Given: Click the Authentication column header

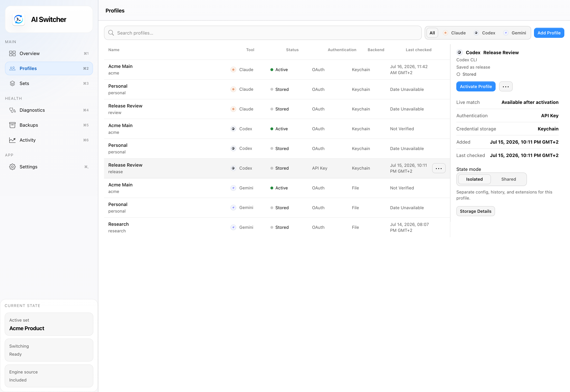Looking at the screenshot, I should (342, 50).
